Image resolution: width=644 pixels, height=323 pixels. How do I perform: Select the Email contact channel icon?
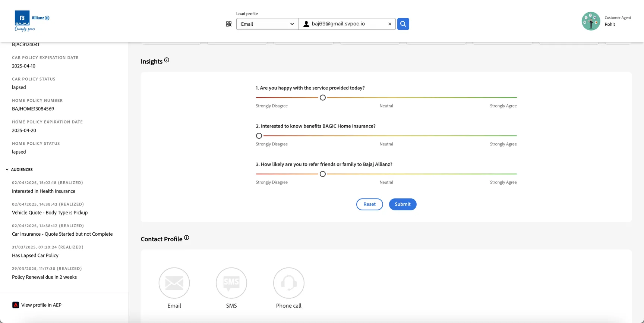tap(174, 283)
